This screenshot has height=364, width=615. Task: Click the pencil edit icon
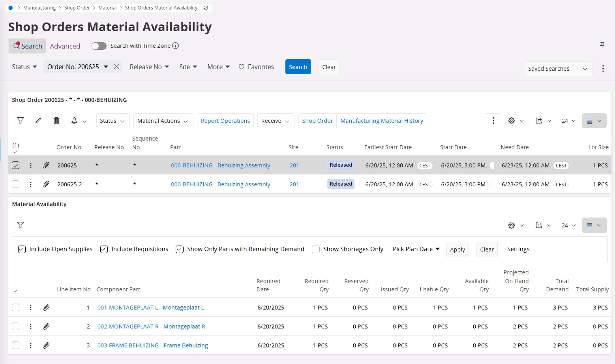point(38,121)
